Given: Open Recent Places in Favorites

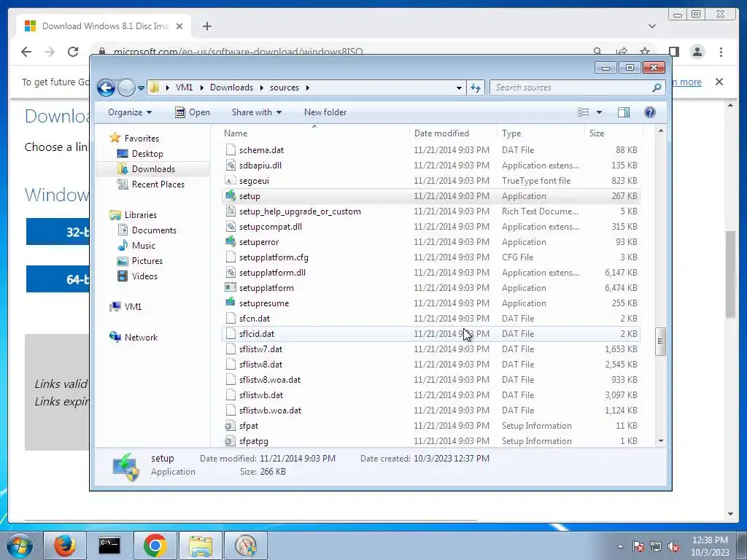Looking at the screenshot, I should coord(158,184).
